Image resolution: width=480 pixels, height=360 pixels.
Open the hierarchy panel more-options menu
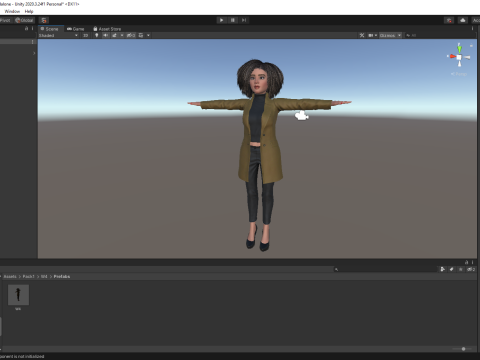[32, 28]
